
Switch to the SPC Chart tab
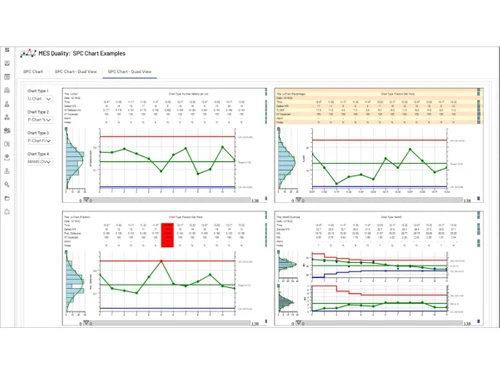(x=33, y=71)
